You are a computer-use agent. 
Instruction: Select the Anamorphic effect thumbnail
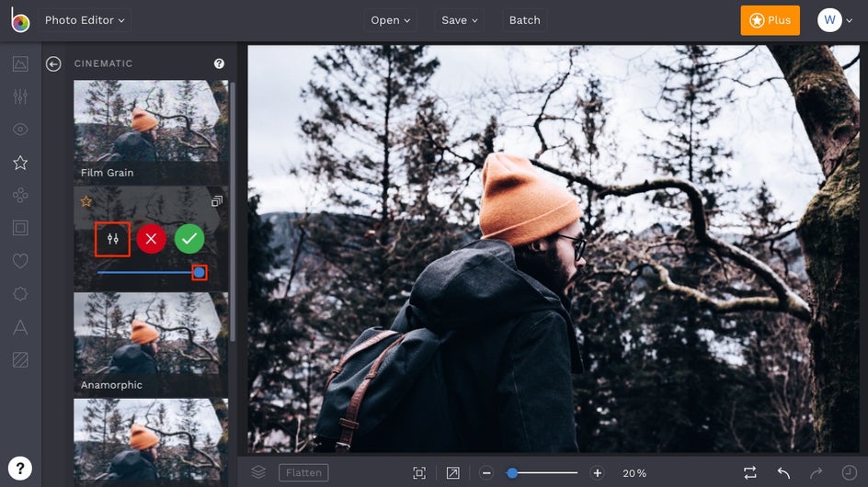pos(151,345)
